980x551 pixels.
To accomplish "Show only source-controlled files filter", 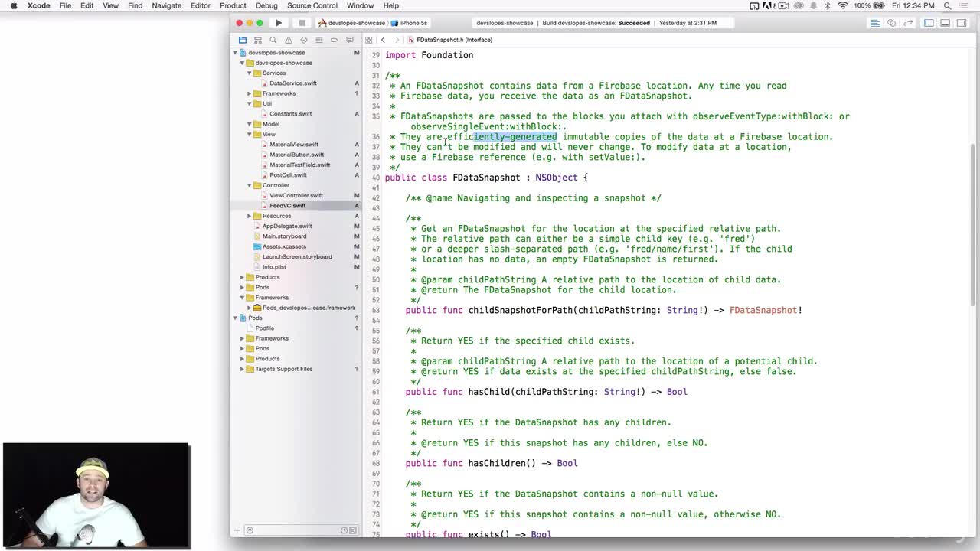I will pyautogui.click(x=353, y=530).
